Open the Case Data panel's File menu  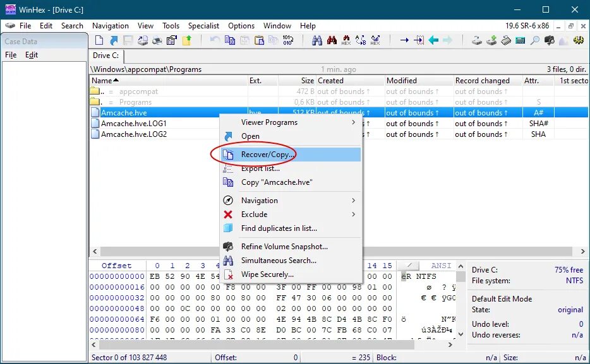pyautogui.click(x=11, y=55)
